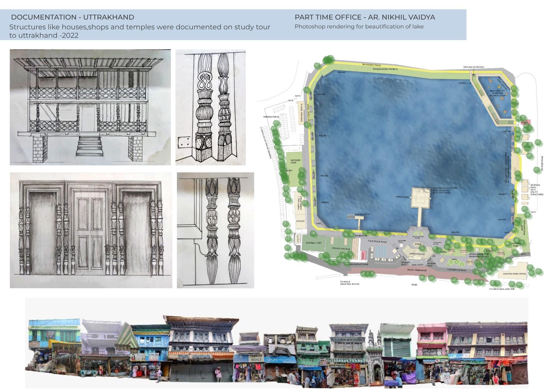Click the 'PARKING FOR 43' label
554x392 pixels.
[x=271, y=117]
